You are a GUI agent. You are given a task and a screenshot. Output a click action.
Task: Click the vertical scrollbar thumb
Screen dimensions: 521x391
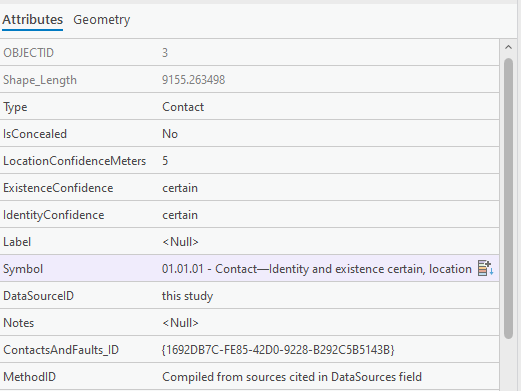(x=508, y=199)
